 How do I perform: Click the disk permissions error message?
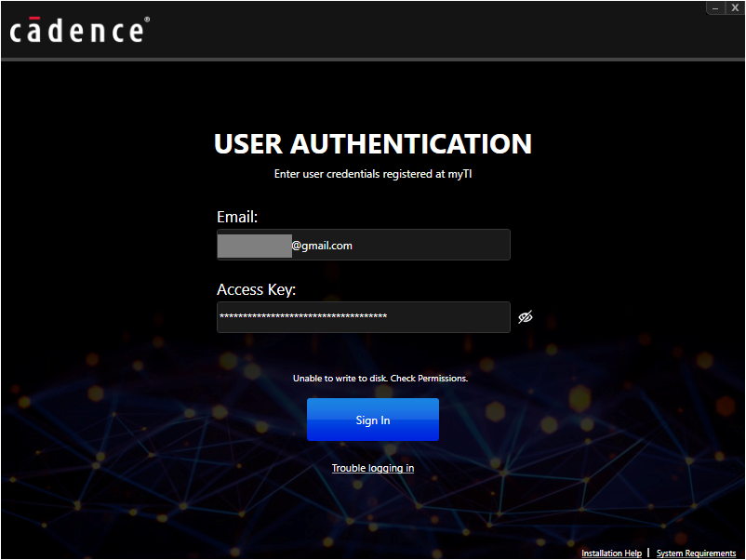[x=372, y=378]
